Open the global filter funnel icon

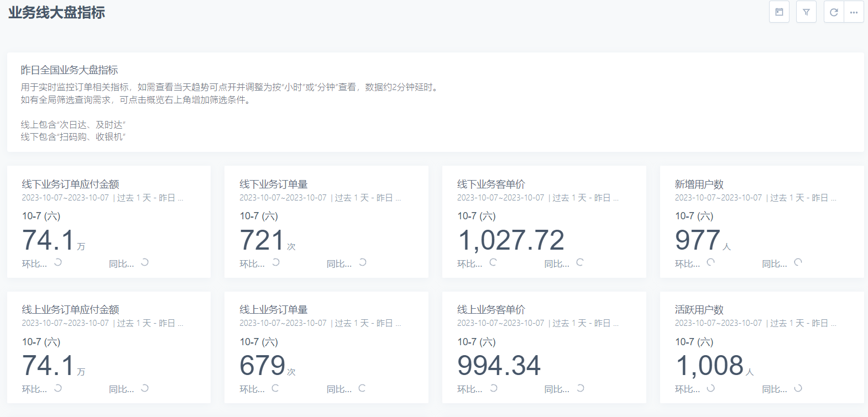tap(806, 12)
